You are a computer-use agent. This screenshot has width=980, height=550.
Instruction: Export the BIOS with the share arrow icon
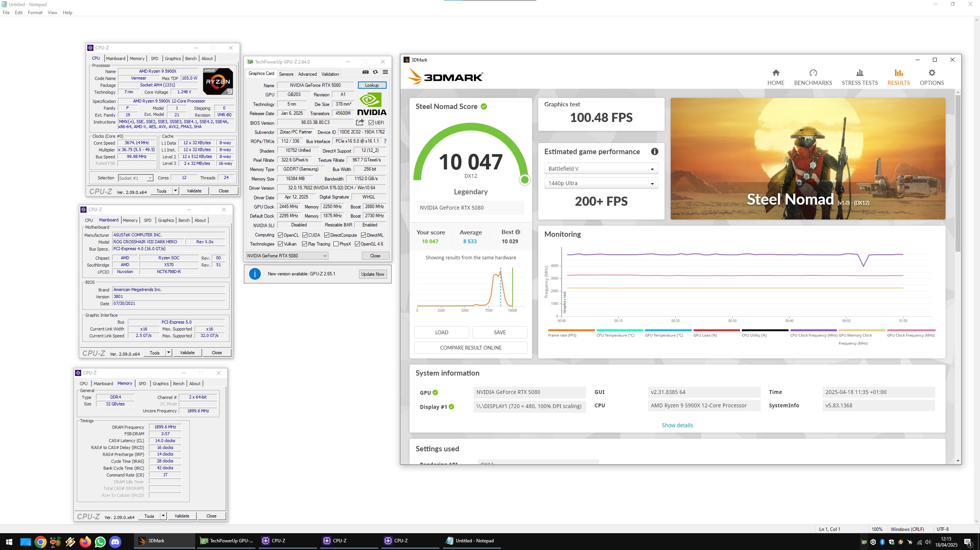coord(360,122)
